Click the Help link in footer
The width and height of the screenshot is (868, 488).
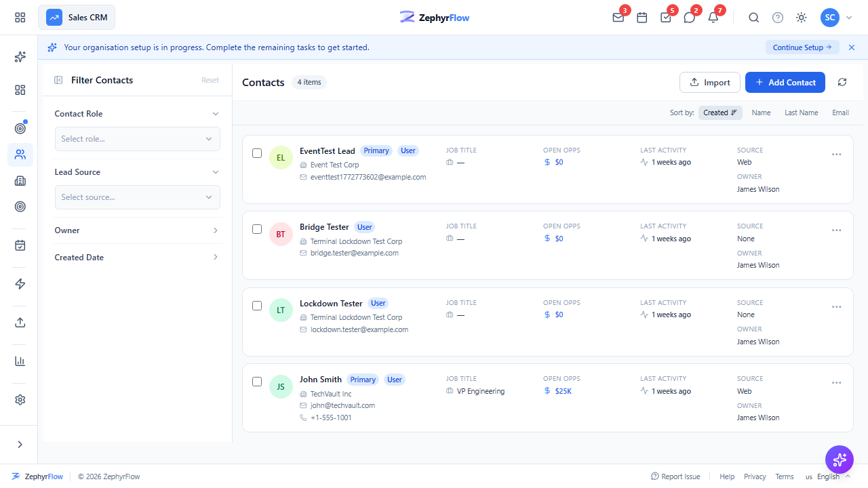click(x=727, y=476)
